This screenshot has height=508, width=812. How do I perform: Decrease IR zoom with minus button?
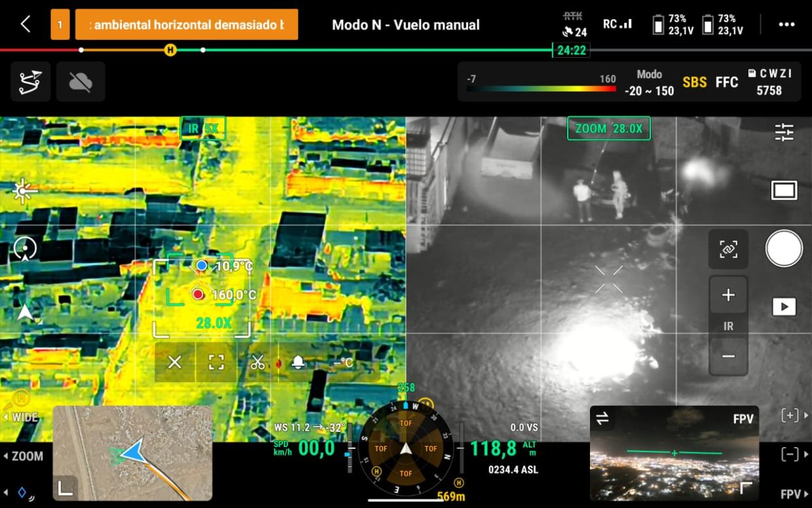[728, 357]
